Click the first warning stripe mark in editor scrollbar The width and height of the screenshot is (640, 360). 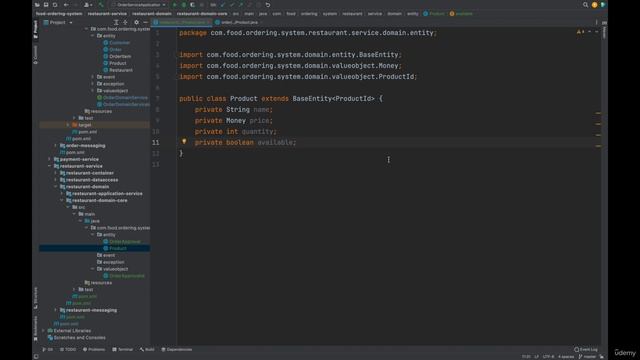pyautogui.click(x=598, y=113)
